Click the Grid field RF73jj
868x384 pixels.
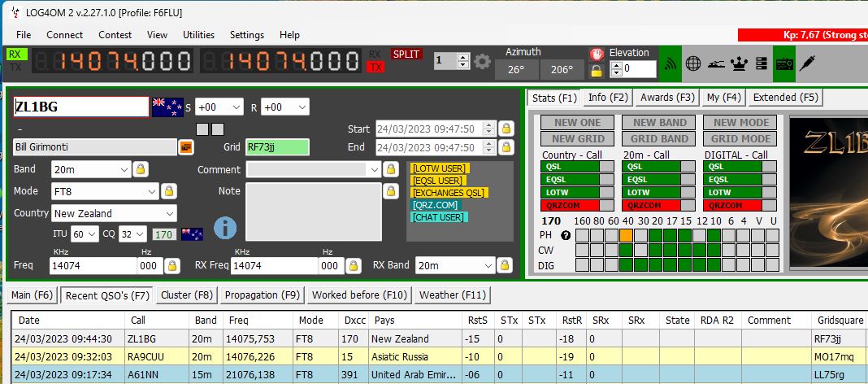pyautogui.click(x=277, y=147)
